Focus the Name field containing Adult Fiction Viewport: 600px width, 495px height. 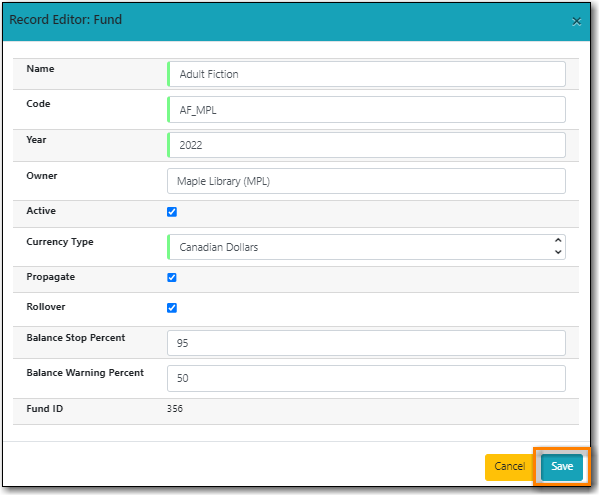pos(366,74)
